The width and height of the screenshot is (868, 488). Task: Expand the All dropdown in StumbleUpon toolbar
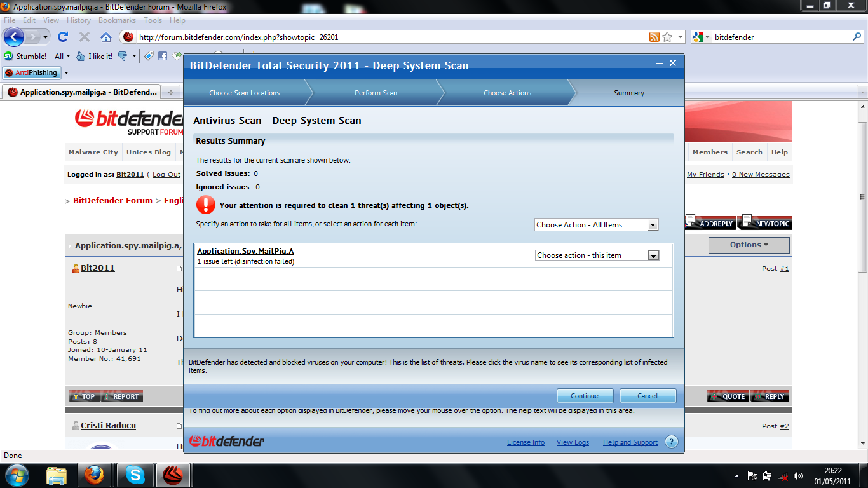(62, 56)
